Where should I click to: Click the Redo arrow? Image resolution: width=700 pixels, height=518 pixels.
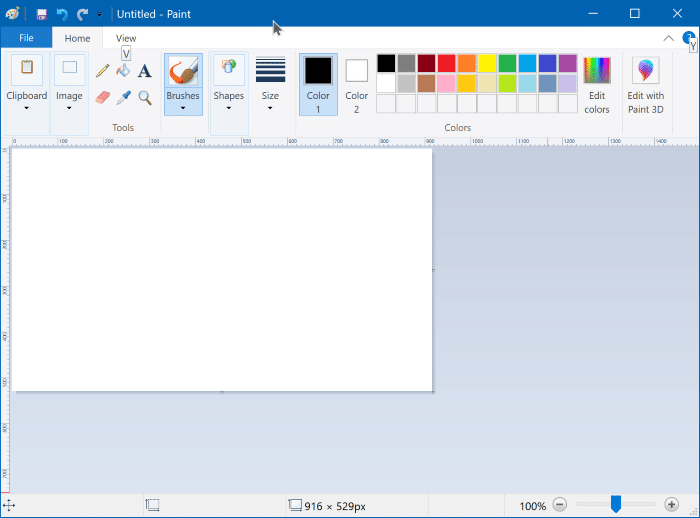point(82,14)
